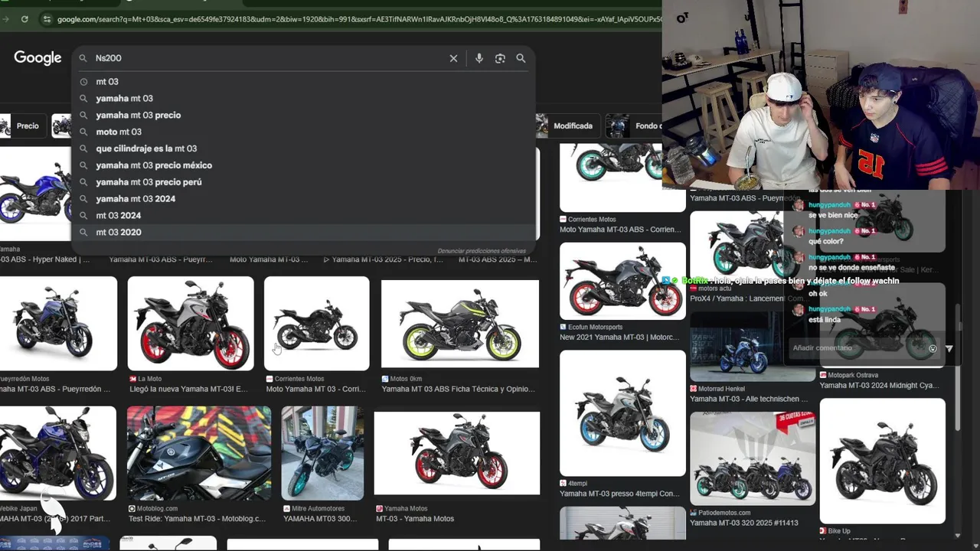Click "Test Ride: Yamaha MT-03 - Motoblog.c..." link
980x551 pixels.
[197, 519]
